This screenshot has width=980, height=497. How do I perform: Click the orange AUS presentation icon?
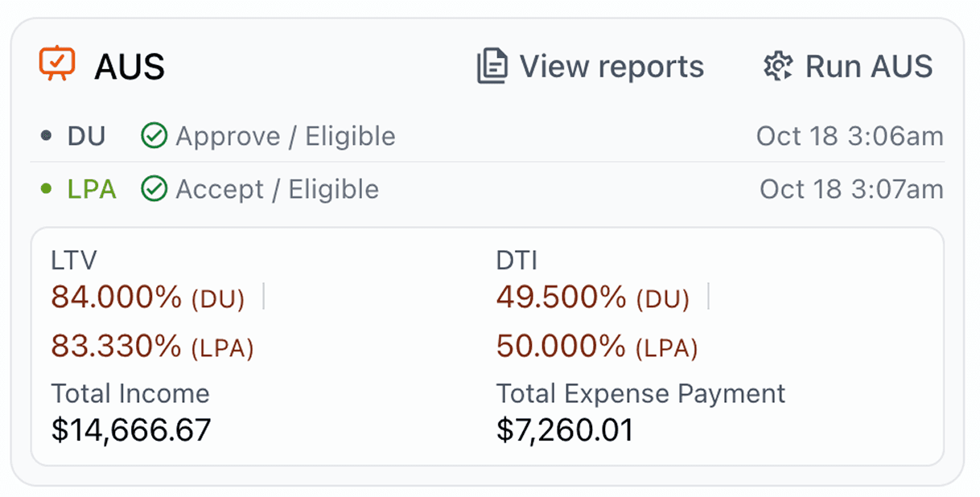(x=57, y=64)
